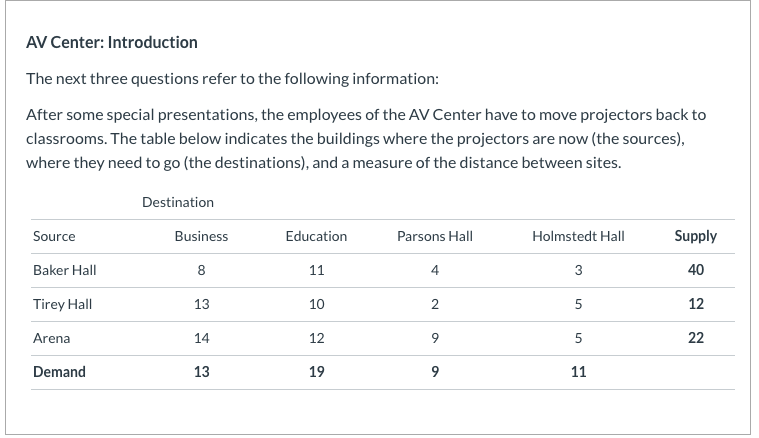Click Arena to Business distance 14
Viewport: 759px width, 438px height.
click(201, 338)
